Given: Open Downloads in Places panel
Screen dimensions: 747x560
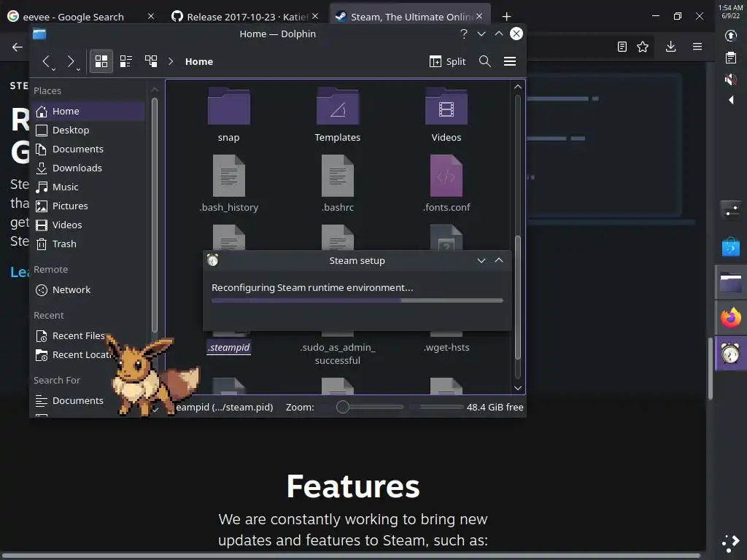Looking at the screenshot, I should click(x=89, y=168).
